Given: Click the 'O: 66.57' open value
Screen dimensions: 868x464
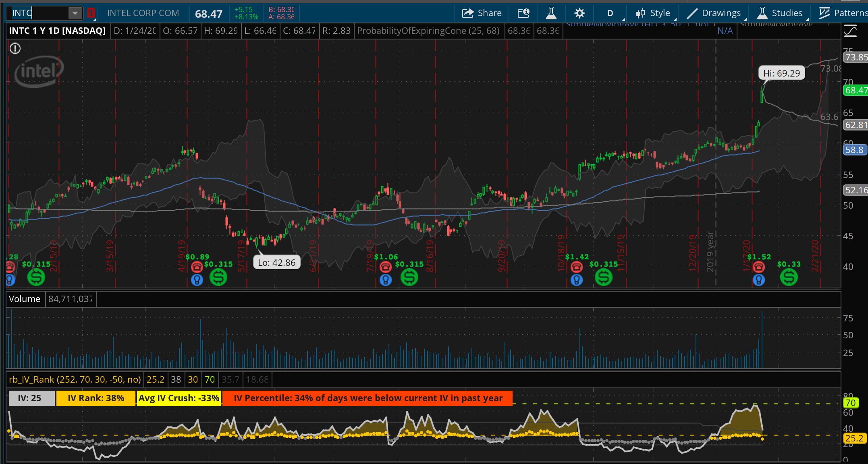Looking at the screenshot, I should (180, 31).
